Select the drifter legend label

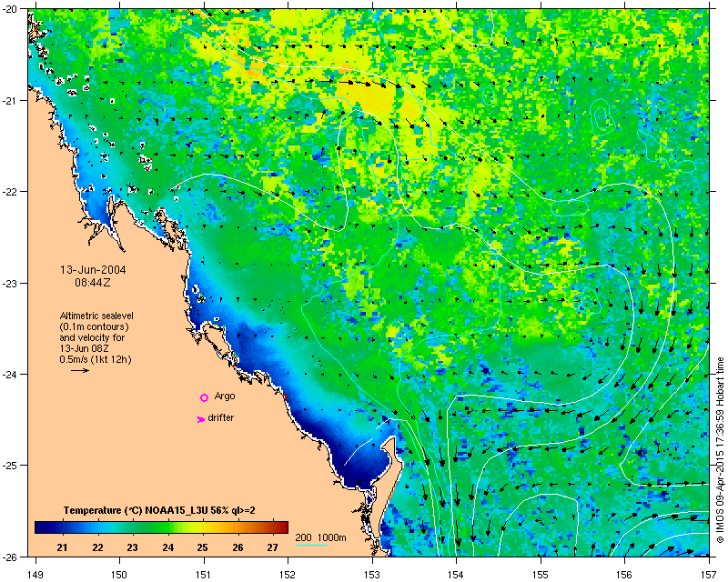220,417
